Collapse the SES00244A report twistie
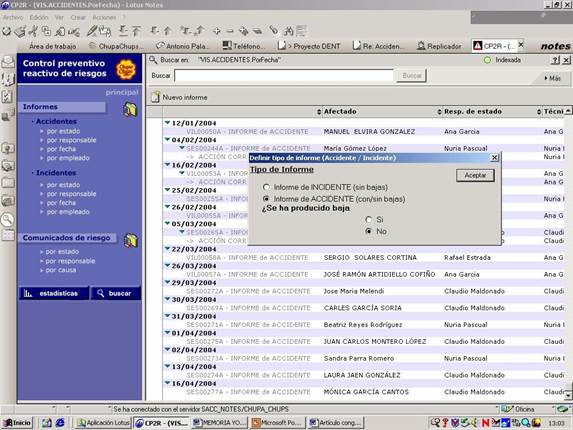 point(182,148)
